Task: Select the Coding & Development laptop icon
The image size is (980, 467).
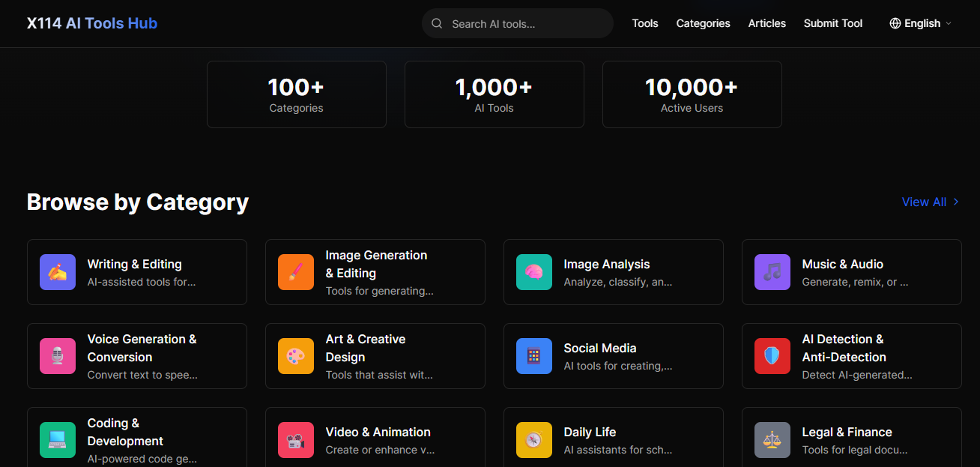Action: click(x=58, y=440)
